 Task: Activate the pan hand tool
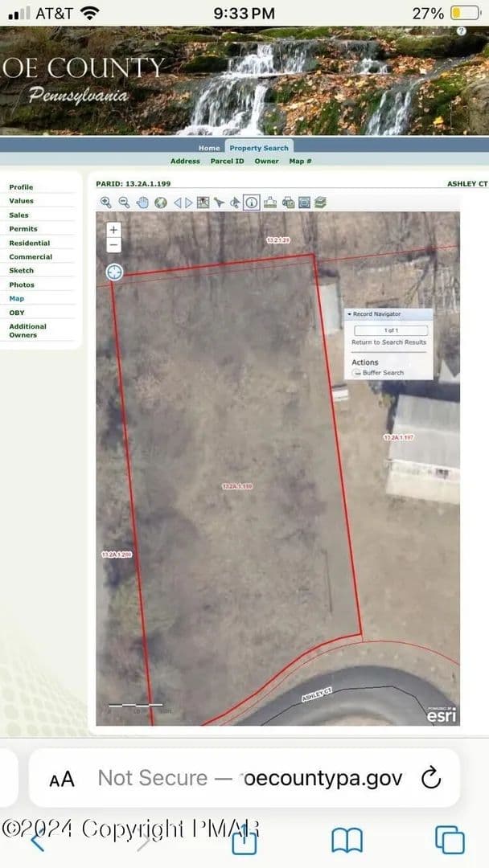pos(142,203)
